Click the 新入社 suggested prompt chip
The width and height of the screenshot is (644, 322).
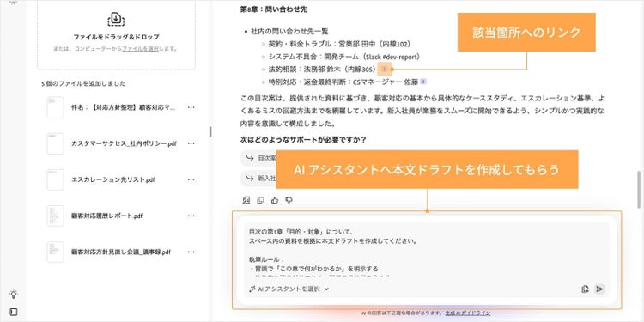[x=258, y=179]
